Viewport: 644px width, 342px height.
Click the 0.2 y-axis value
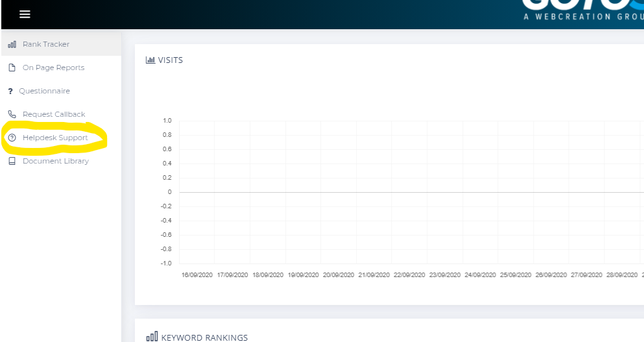click(167, 178)
